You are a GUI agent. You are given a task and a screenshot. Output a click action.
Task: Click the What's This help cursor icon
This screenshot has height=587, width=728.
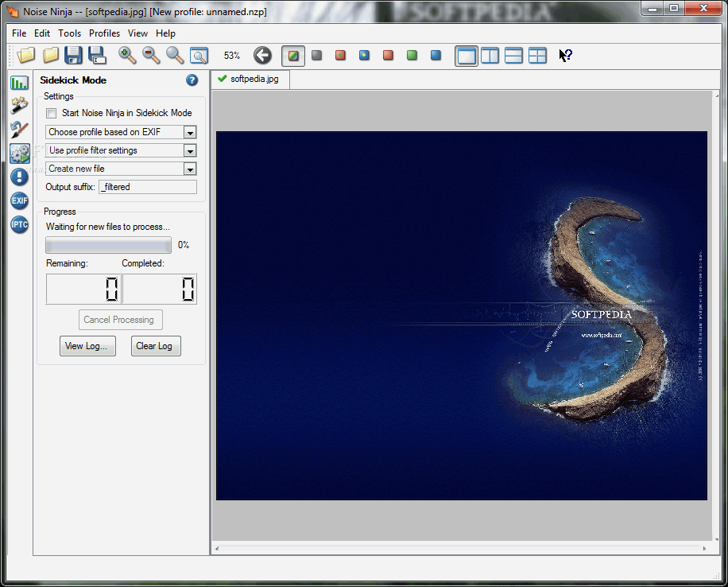point(566,56)
